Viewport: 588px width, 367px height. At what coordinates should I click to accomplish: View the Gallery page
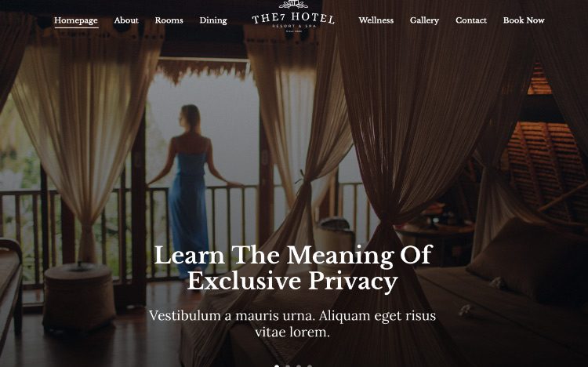click(424, 20)
